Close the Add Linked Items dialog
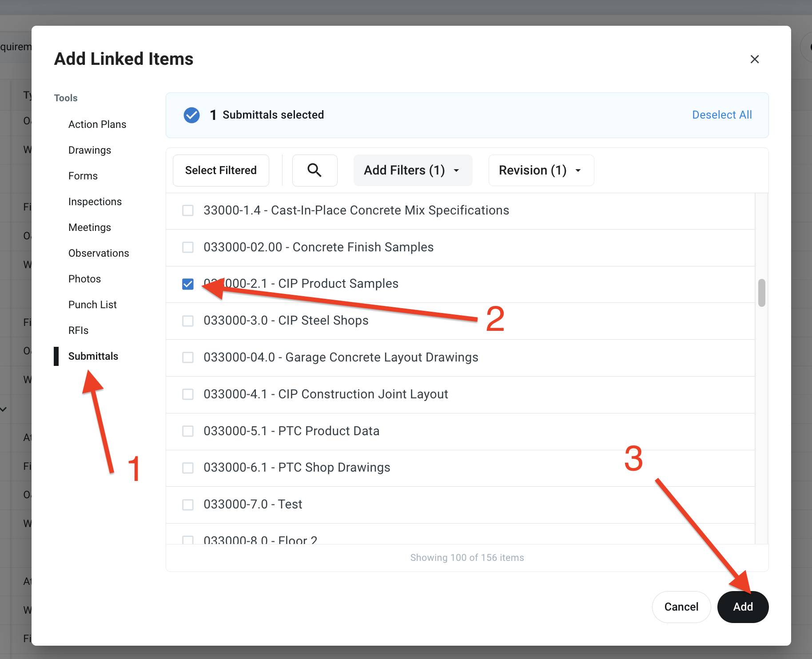Screen dimensions: 812x659 point(754,59)
